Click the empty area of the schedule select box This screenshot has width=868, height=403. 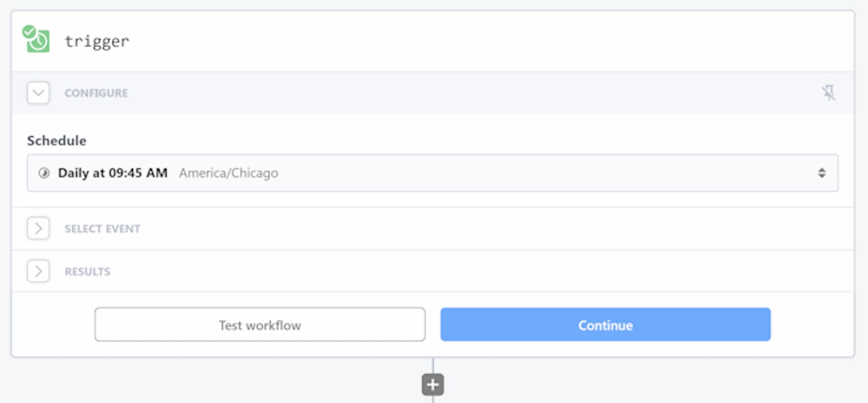tap(542, 173)
